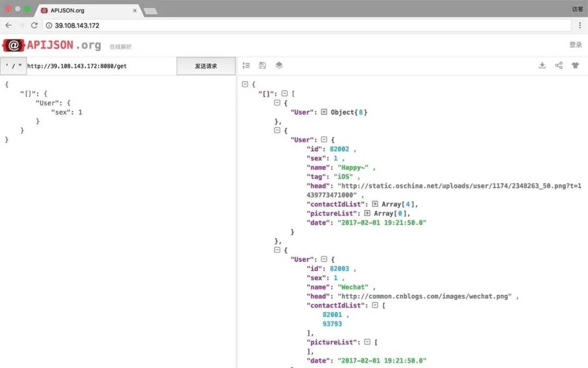Image resolution: width=588 pixels, height=368 pixels.
Task: Click the ' / " quote toggle button
Action: coord(14,66)
